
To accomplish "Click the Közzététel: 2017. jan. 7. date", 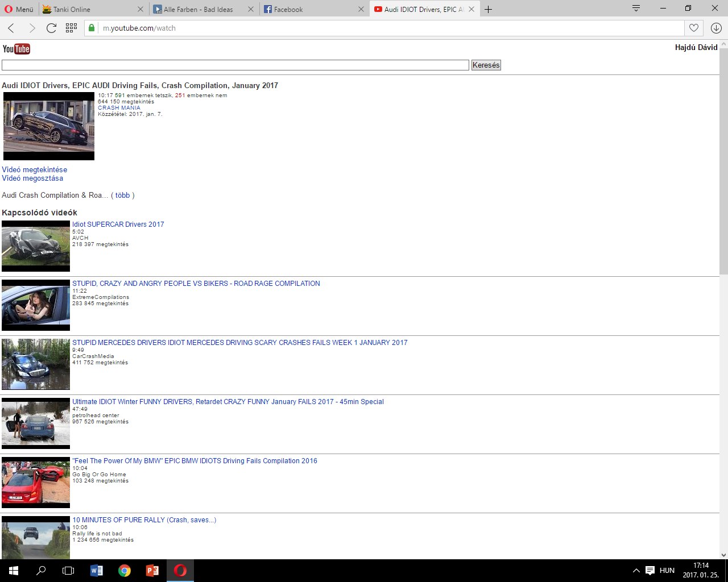I will click(x=130, y=114).
